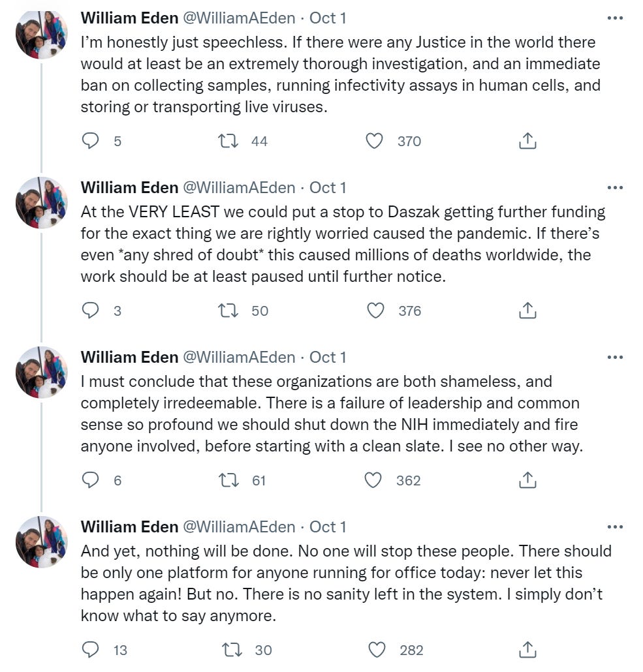This screenshot has width=643, height=672.
Task: Click @WilliamAEden handle on last tweet
Action: pyautogui.click(x=238, y=527)
